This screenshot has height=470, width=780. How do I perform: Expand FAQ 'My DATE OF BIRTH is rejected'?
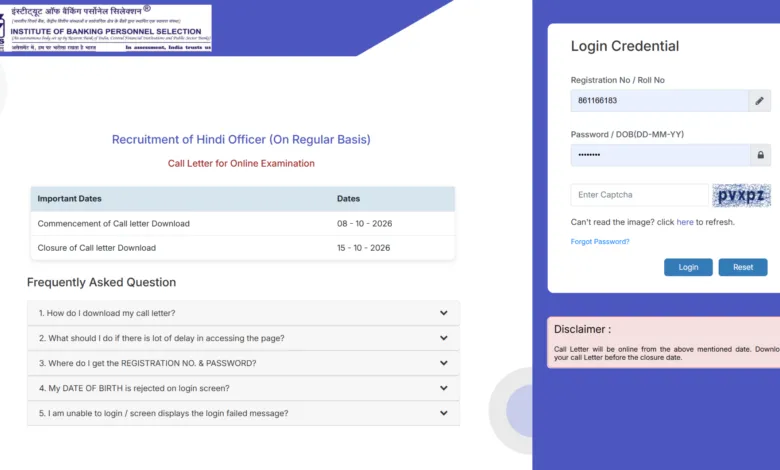(x=243, y=388)
